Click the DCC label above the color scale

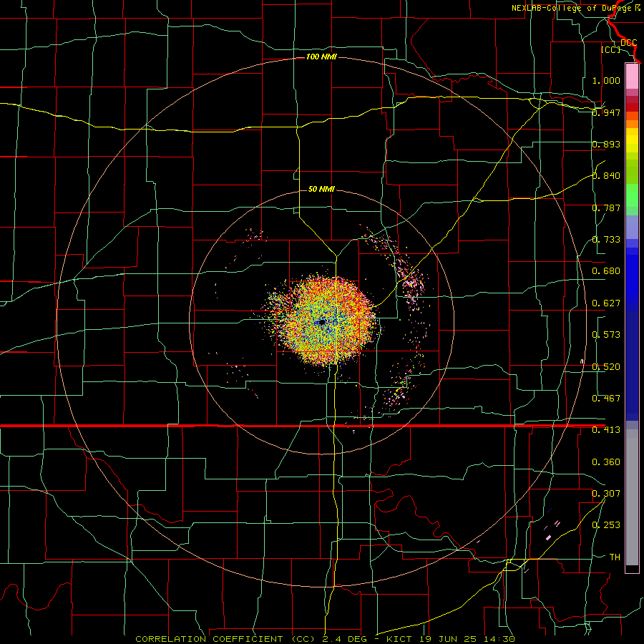click(x=628, y=43)
